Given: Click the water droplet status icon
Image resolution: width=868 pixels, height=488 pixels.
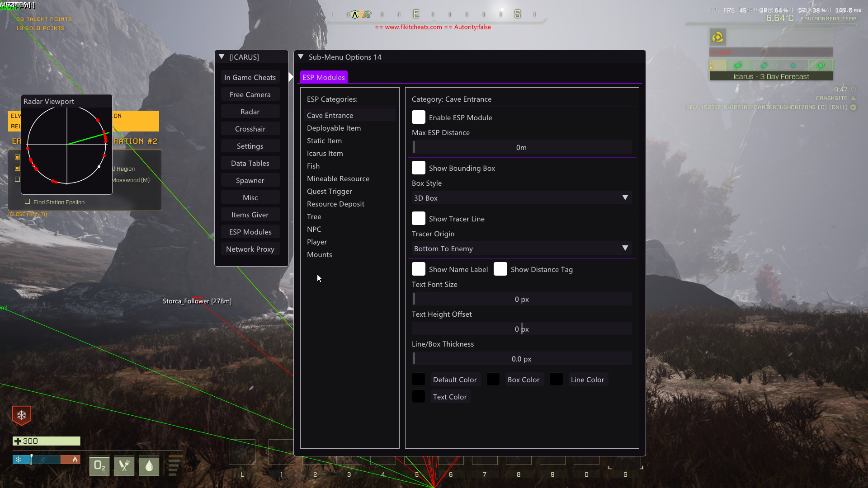Looking at the screenshot, I should (149, 466).
